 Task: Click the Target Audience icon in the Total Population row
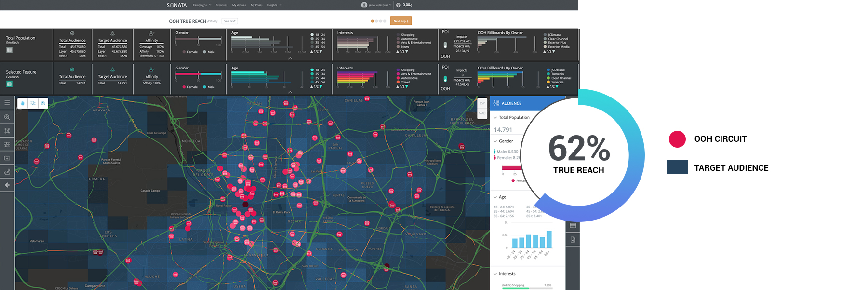[x=112, y=33]
